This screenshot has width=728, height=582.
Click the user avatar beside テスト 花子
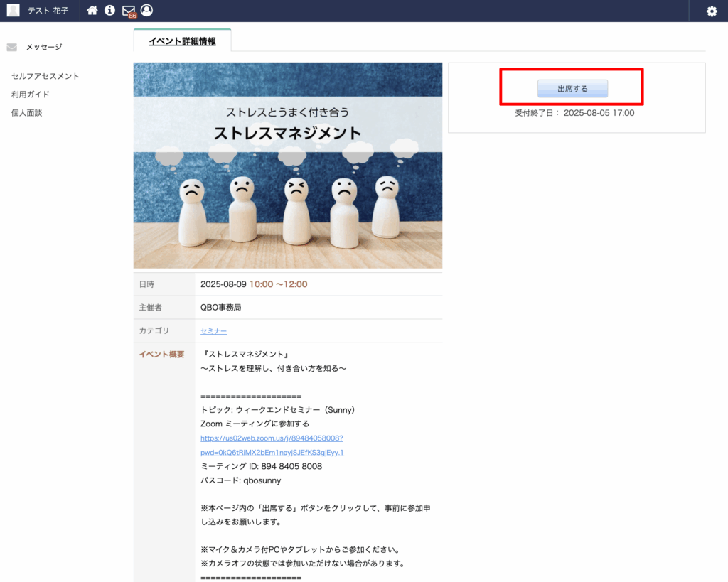pyautogui.click(x=13, y=11)
